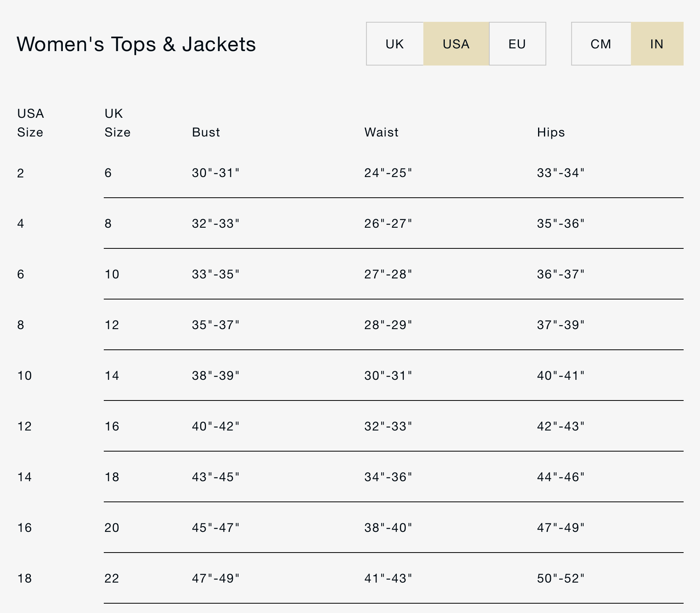Click the Waist column header
700x613 pixels.
[381, 132]
